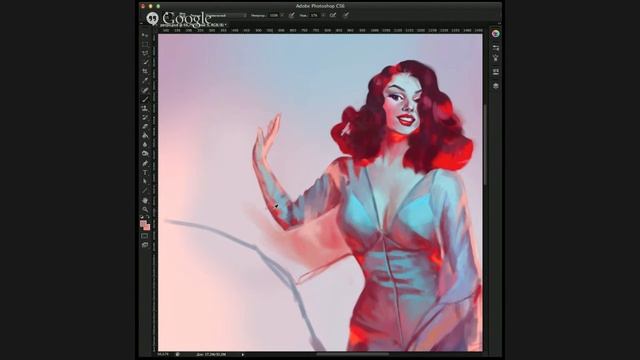
Task: Toggle airbrush build-up mode
Action: tap(333, 16)
